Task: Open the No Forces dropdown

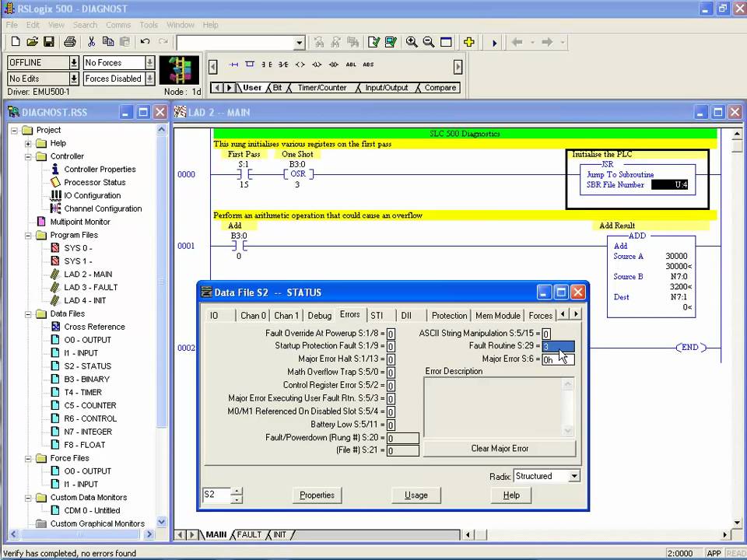Action: coord(149,62)
